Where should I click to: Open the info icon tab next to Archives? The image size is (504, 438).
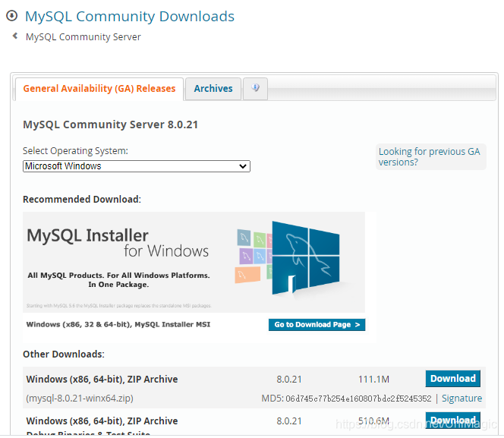[x=255, y=88]
